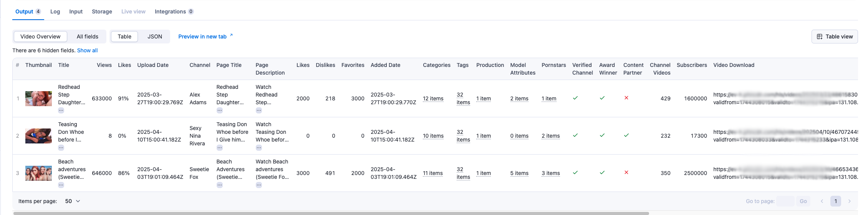Click Verified Channel checkmark in Alex Adams row
The width and height of the screenshot is (868, 215).
[x=575, y=98]
